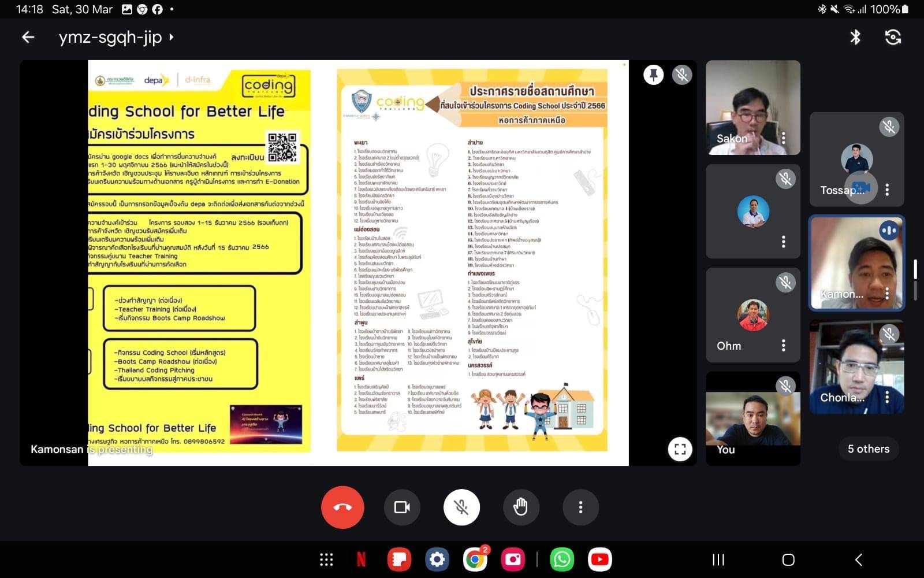Raise hand in the meeting

(520, 507)
